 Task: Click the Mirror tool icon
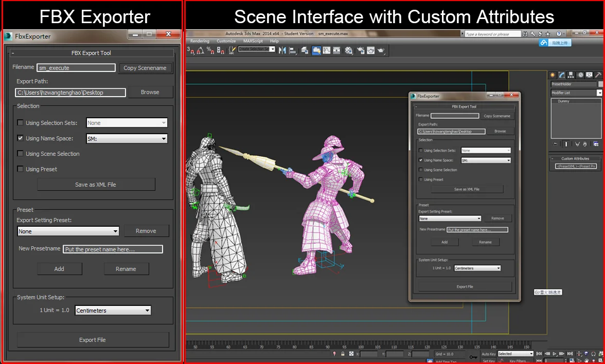282,50
